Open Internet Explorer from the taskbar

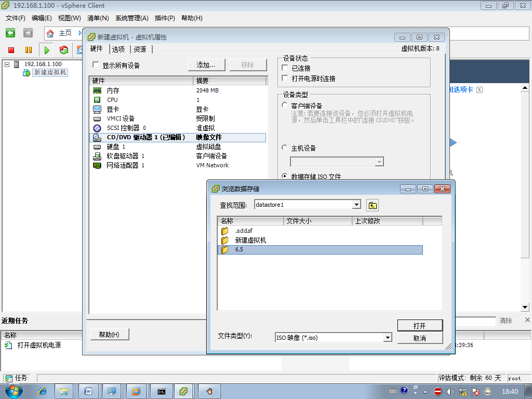(43, 391)
